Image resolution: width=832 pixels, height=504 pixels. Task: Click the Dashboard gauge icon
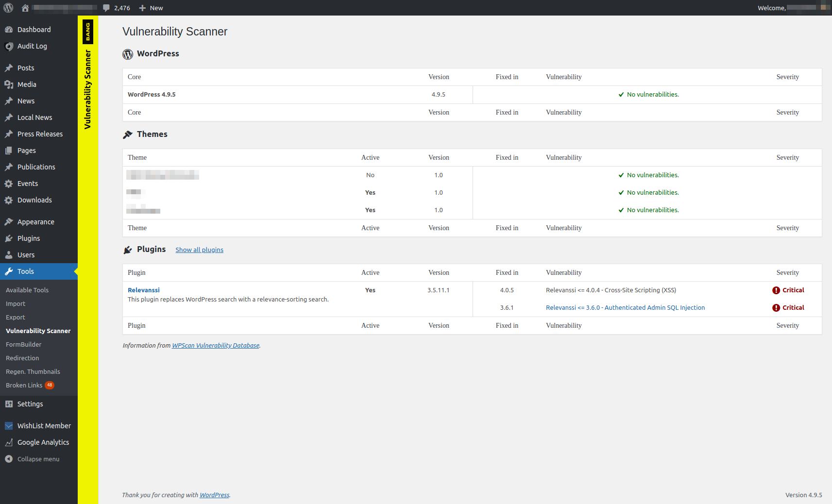(x=9, y=30)
